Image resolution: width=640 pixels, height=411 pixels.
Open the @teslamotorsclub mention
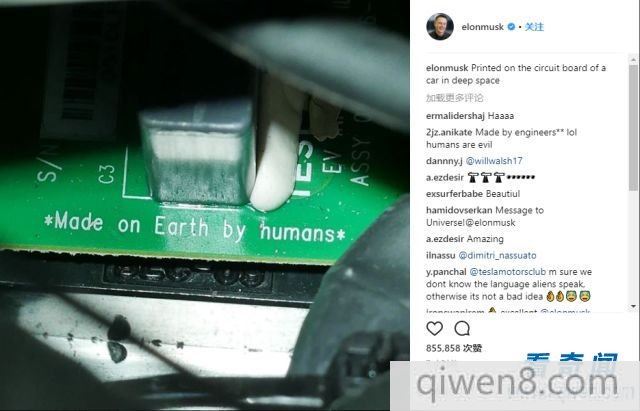(507, 271)
